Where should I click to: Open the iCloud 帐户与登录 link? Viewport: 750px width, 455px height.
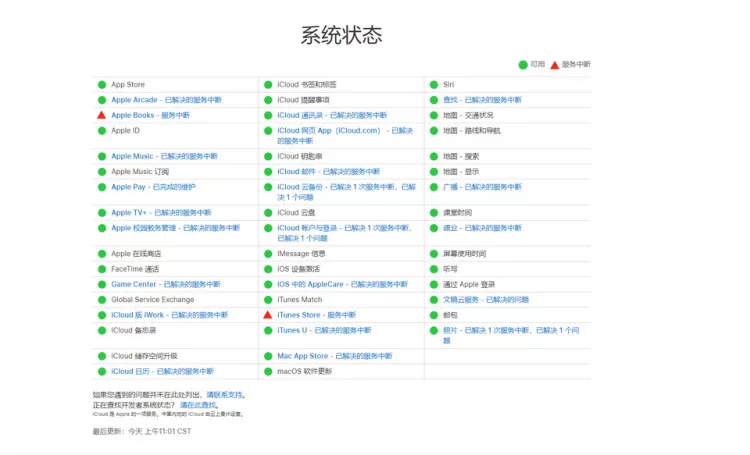tap(345, 233)
